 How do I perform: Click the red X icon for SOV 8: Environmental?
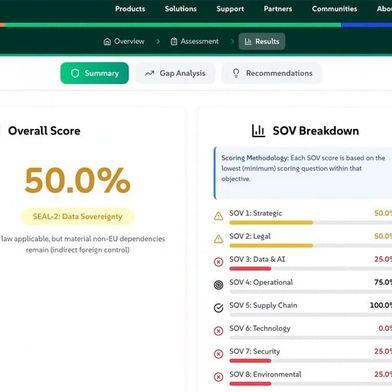218,377
